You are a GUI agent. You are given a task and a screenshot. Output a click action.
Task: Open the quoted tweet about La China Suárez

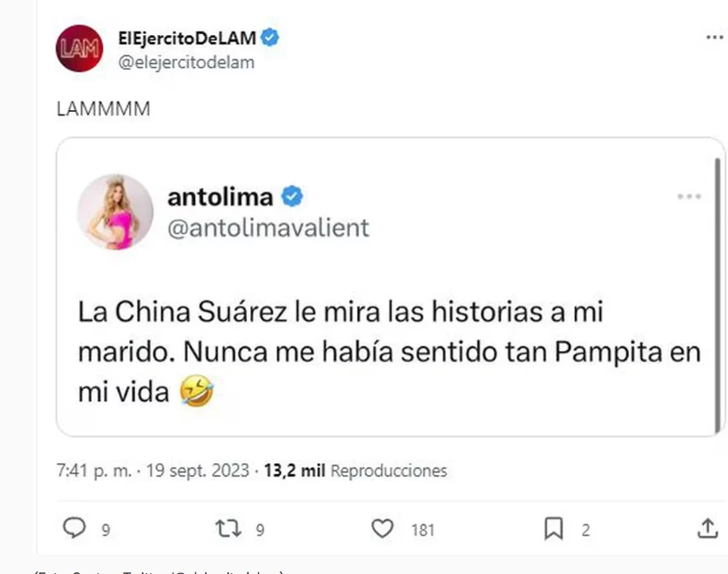click(x=390, y=287)
